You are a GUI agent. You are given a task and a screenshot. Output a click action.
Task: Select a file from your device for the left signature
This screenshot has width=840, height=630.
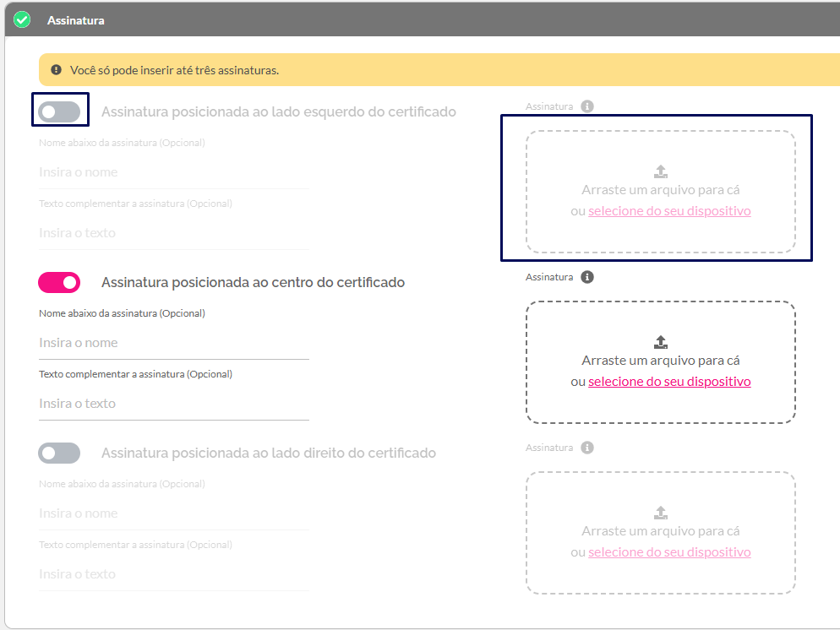pos(669,211)
